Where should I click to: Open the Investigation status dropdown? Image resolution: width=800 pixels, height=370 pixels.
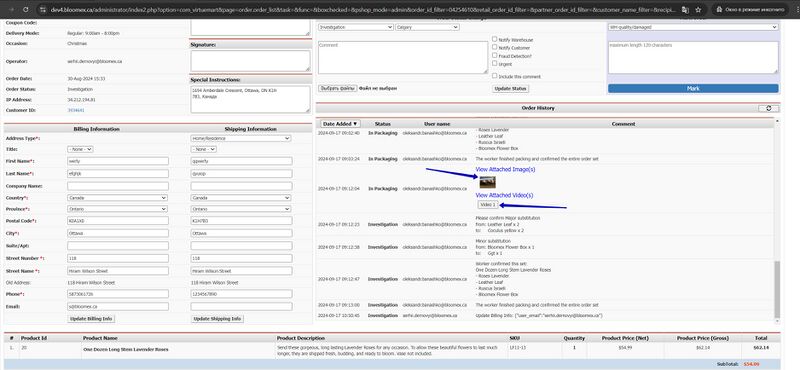coord(356,27)
